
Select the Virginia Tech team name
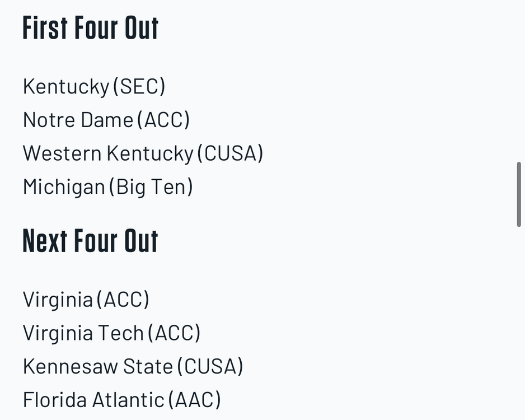[x=83, y=333]
